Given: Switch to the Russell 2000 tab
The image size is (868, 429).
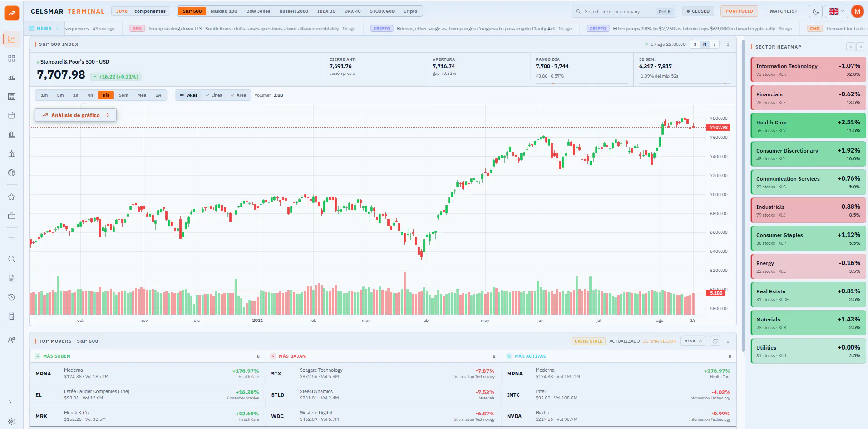Looking at the screenshot, I should (294, 11).
